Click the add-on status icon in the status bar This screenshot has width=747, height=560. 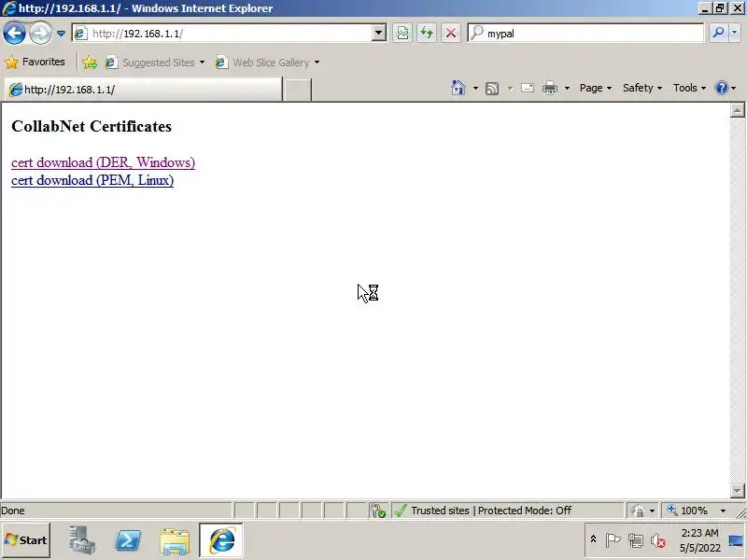pyautogui.click(x=379, y=511)
